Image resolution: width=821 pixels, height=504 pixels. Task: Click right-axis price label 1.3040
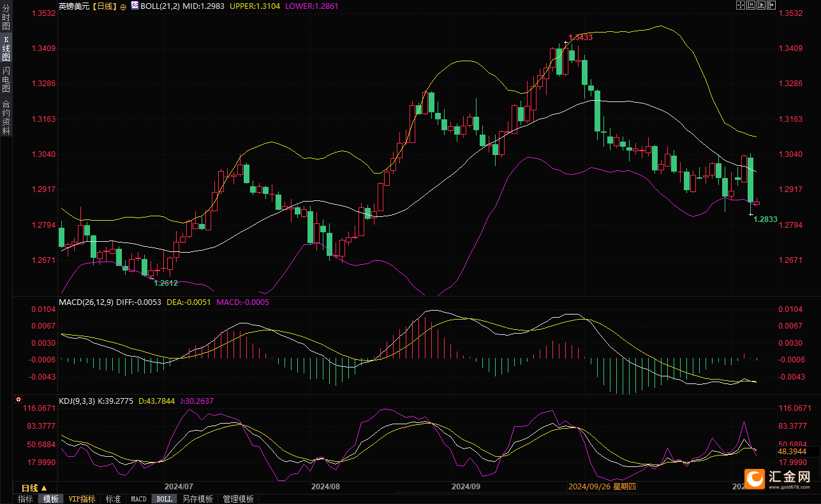click(790, 154)
